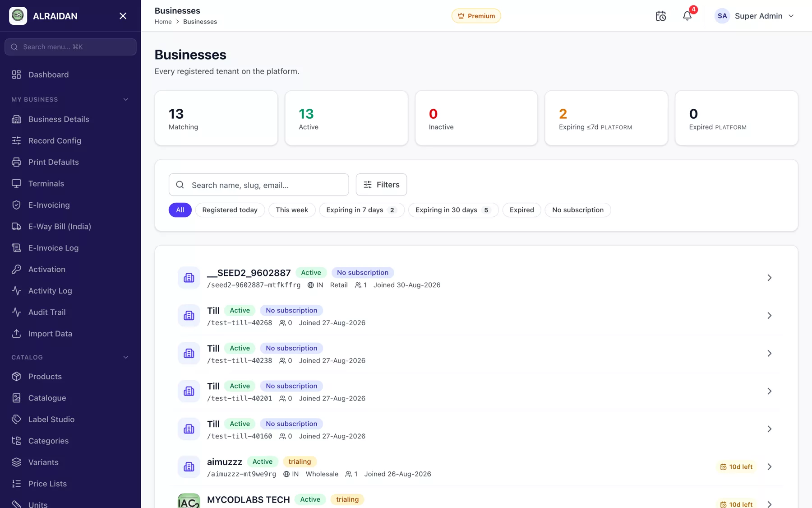Click the SA user avatar
This screenshot has width=812, height=508.
click(x=722, y=16)
